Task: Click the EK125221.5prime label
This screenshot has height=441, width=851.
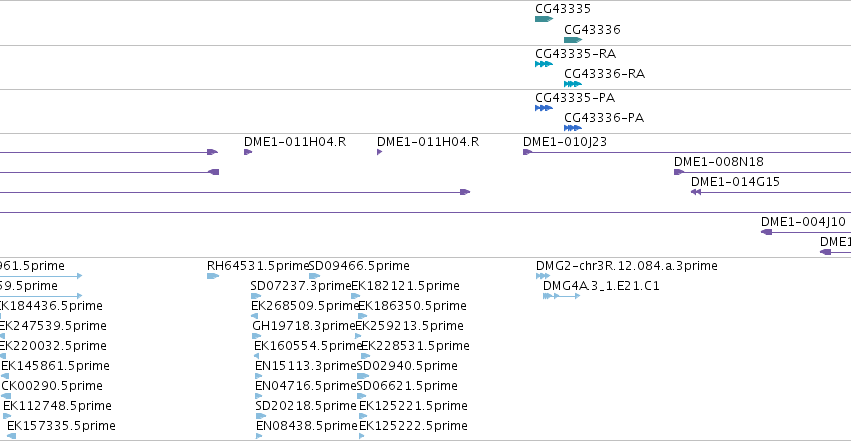Action: (x=413, y=406)
